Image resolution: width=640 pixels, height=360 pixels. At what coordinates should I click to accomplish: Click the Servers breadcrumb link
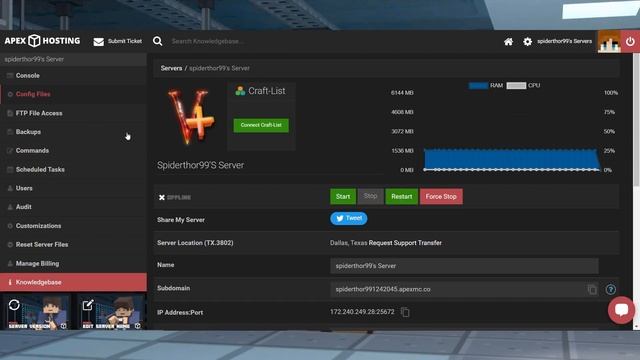click(x=171, y=68)
